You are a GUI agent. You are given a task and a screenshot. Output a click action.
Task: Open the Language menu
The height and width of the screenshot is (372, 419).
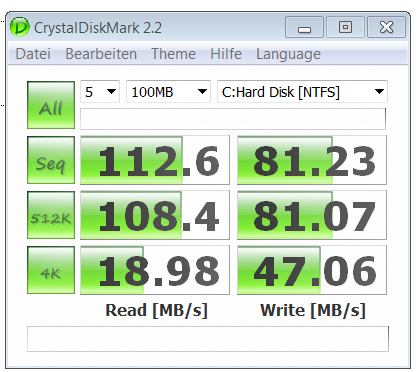[x=288, y=55]
